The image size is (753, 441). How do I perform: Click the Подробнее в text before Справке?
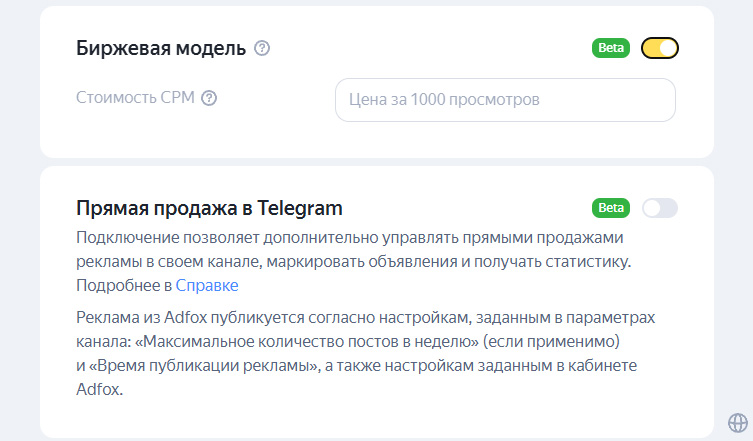pos(124,285)
